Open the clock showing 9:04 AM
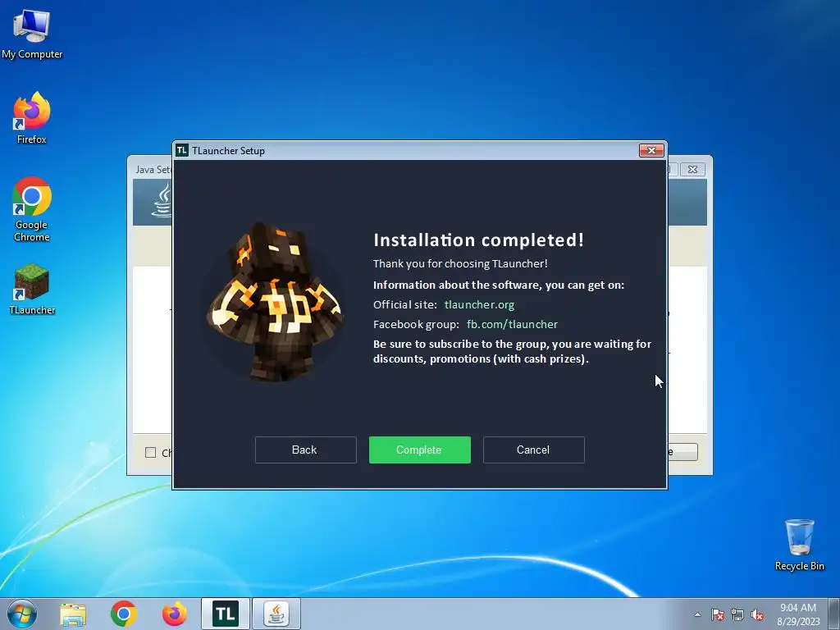The height and width of the screenshot is (630, 840). (x=798, y=614)
